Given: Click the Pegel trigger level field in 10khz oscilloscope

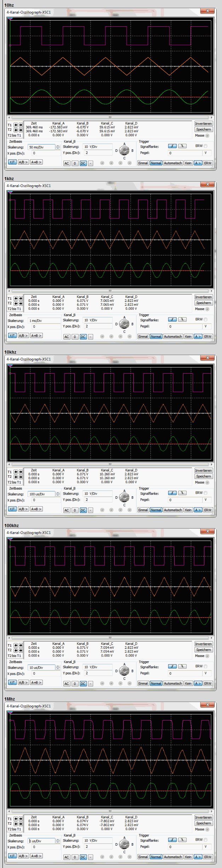Looking at the screenshot, I should click(185, 500).
